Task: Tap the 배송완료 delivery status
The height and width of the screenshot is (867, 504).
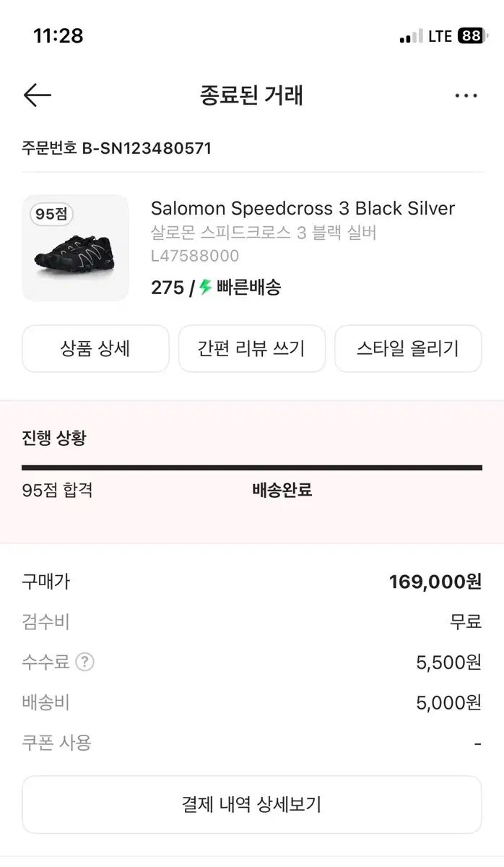Action: click(x=282, y=490)
